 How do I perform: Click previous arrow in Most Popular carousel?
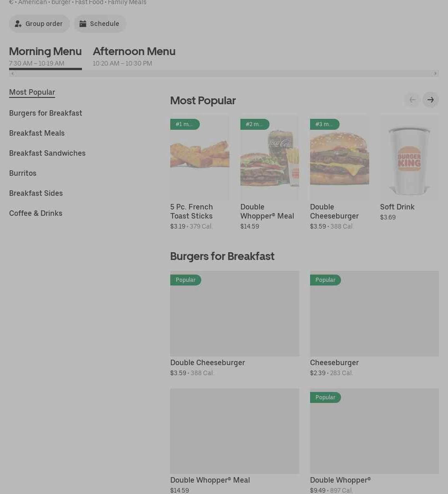pyautogui.click(x=412, y=100)
